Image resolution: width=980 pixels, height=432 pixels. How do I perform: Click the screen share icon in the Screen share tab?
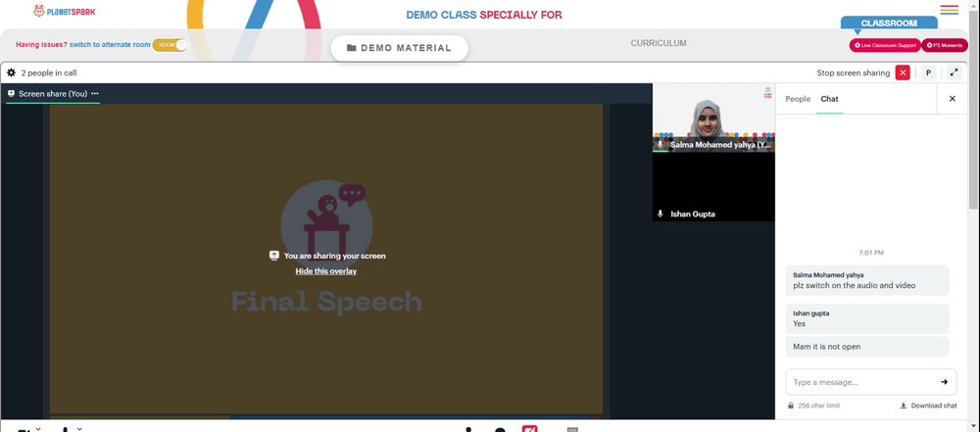[11, 94]
